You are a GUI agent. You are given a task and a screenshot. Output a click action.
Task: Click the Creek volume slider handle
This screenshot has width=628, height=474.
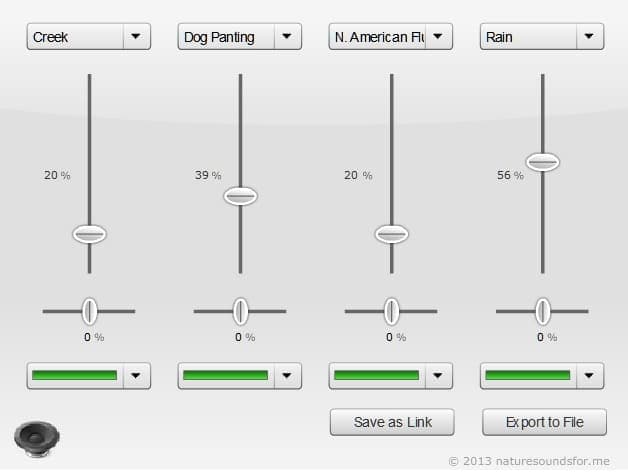(x=89, y=234)
